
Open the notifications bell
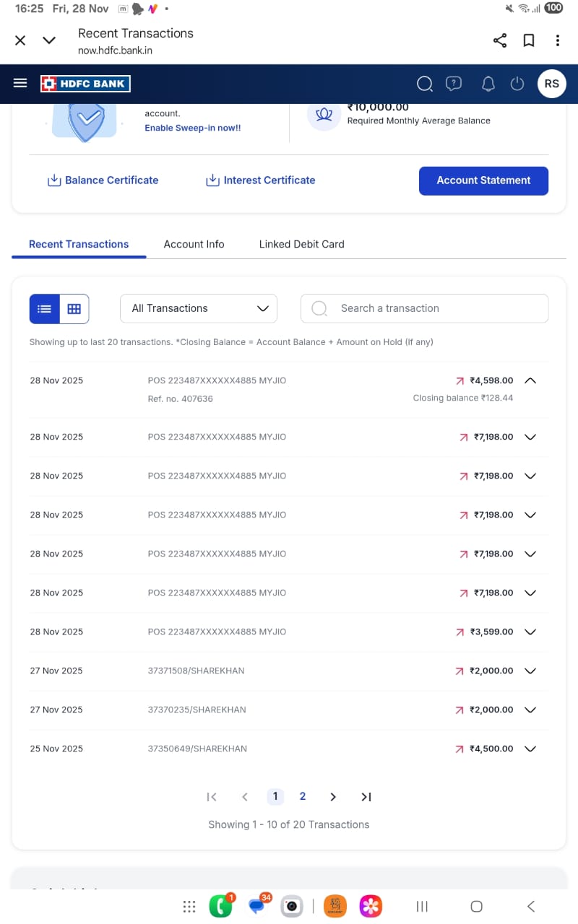(x=488, y=84)
